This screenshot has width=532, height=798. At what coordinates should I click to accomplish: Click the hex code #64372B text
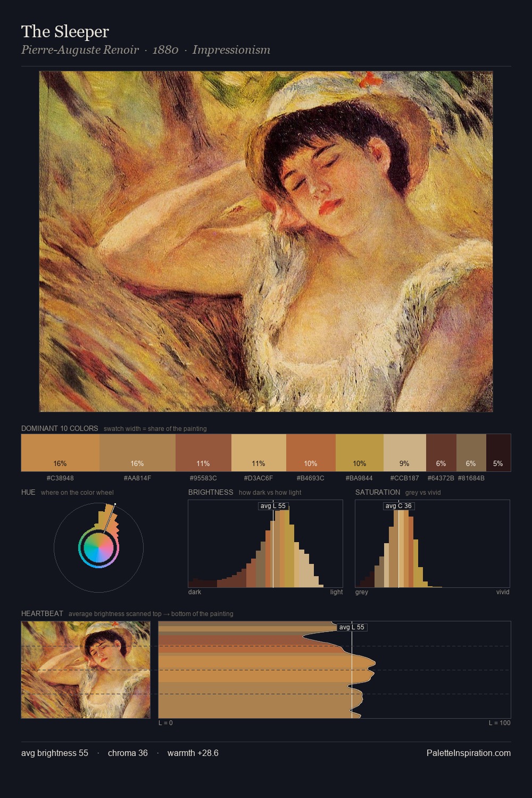tap(441, 478)
